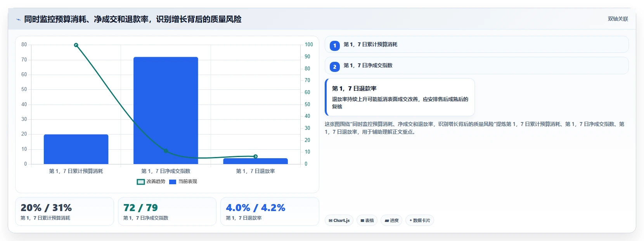The height and width of the screenshot is (241, 644).
Task: Click the number 2 badge icon
Action: pos(335,67)
